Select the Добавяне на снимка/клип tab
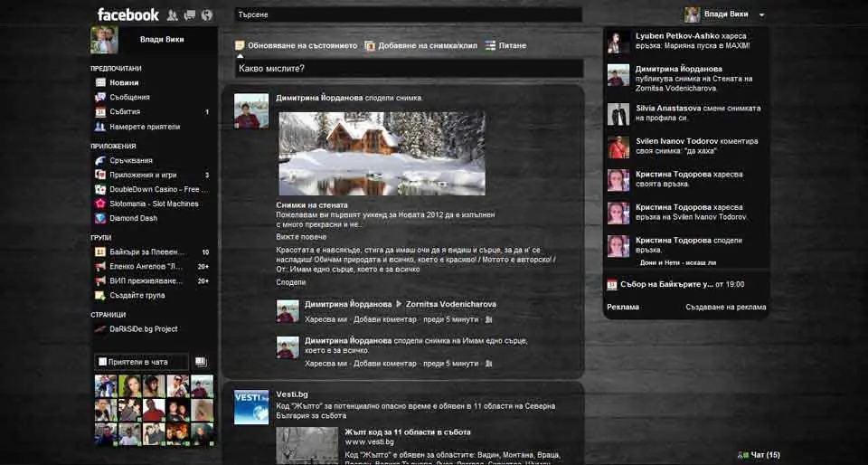 point(421,46)
